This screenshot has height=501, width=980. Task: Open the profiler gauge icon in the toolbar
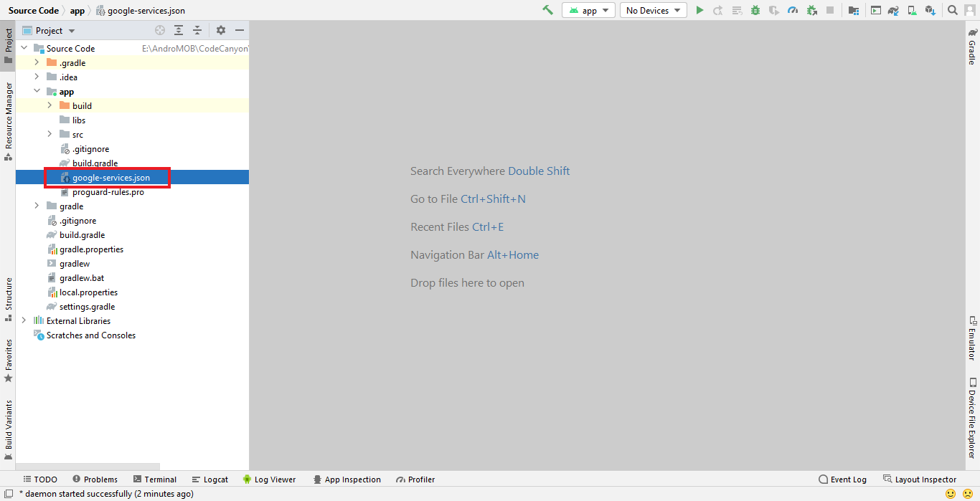[x=793, y=10]
